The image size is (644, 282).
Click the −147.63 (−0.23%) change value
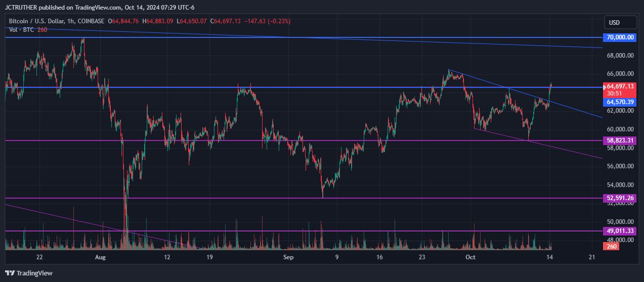[x=268, y=21]
